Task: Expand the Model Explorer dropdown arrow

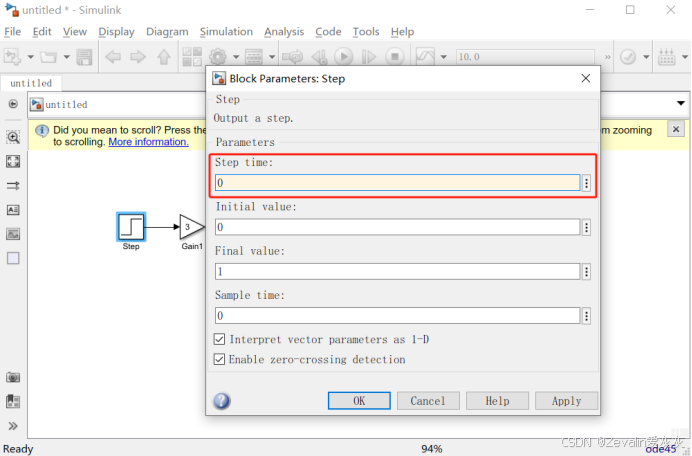Action: [x=272, y=57]
